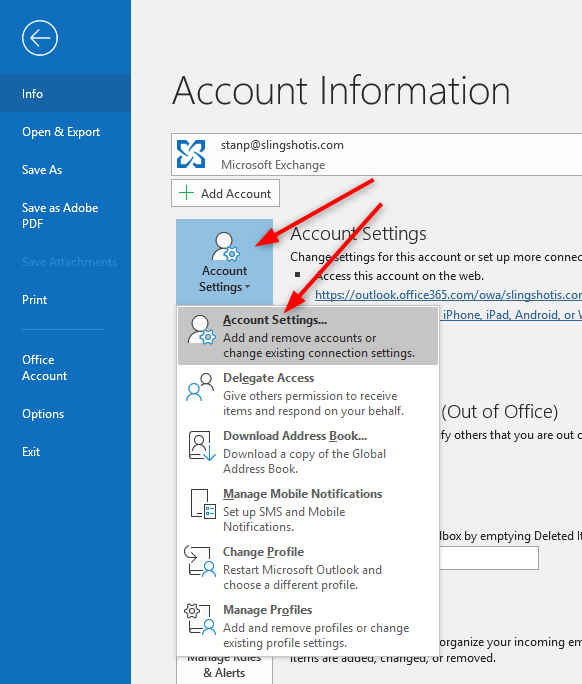Viewport: 582px width, 684px height.
Task: Click the Account Information heading text
Action: coord(342,91)
